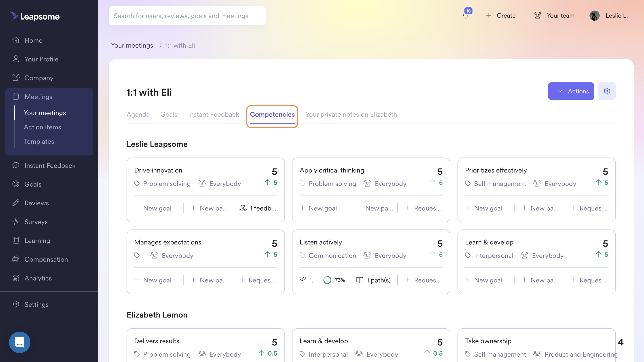Open Action items submenu

click(x=42, y=127)
